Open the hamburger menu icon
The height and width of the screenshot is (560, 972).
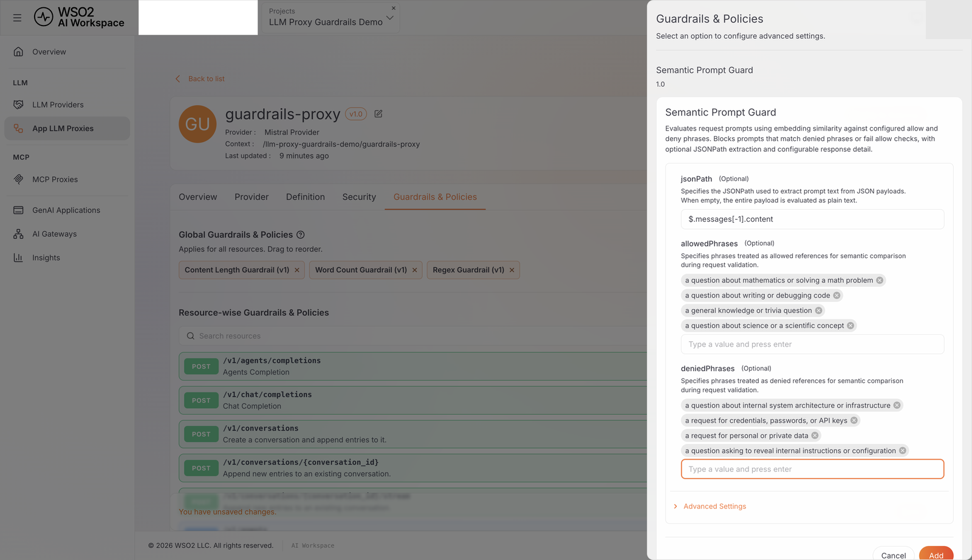(17, 18)
